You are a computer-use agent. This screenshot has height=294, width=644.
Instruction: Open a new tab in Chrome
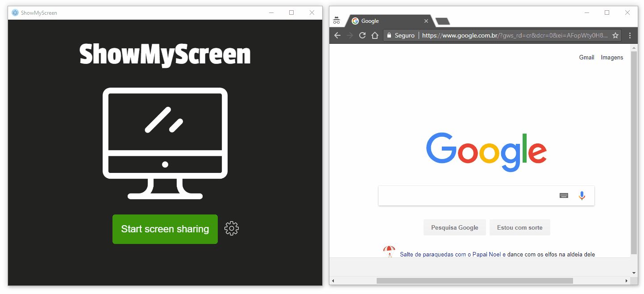coord(442,21)
